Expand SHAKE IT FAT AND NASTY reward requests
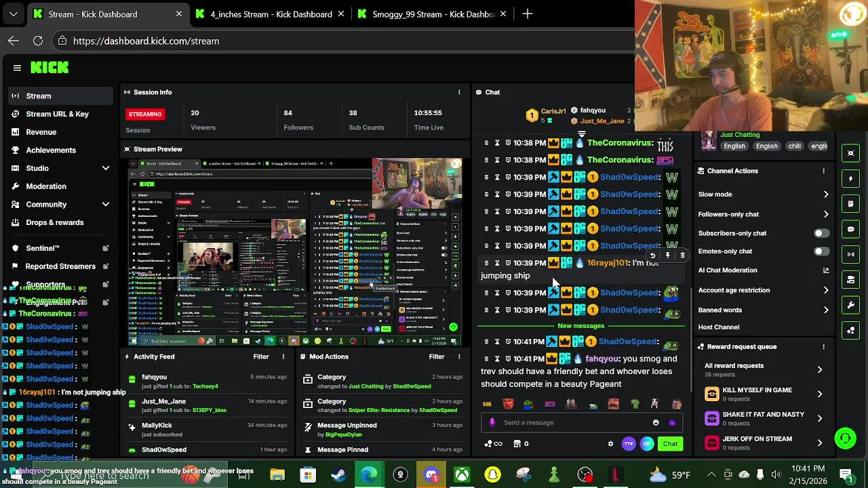 [820, 418]
